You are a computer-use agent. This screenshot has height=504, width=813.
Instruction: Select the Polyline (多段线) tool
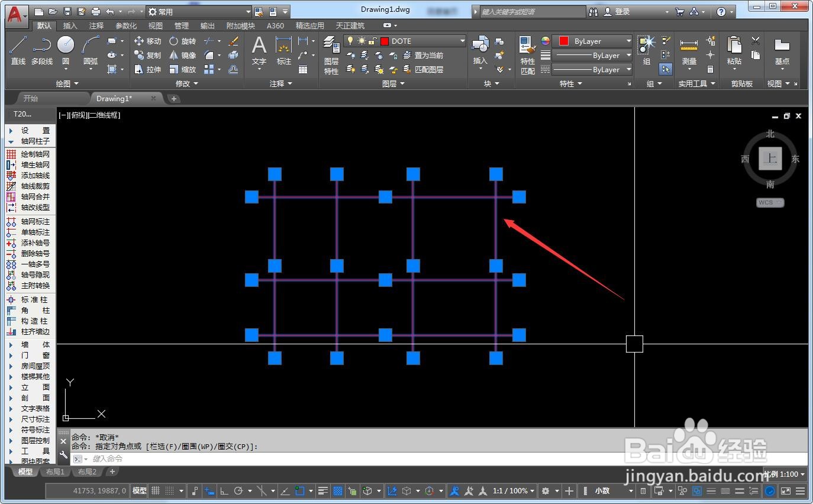[x=42, y=50]
